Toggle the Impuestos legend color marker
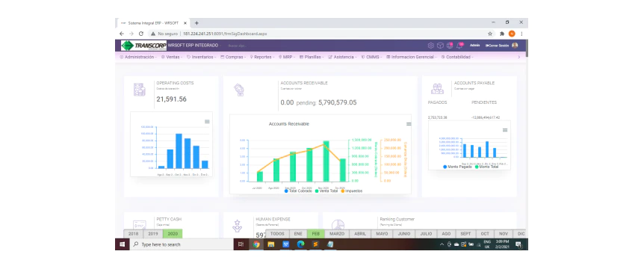This screenshot has height=269, width=644. pos(343,191)
